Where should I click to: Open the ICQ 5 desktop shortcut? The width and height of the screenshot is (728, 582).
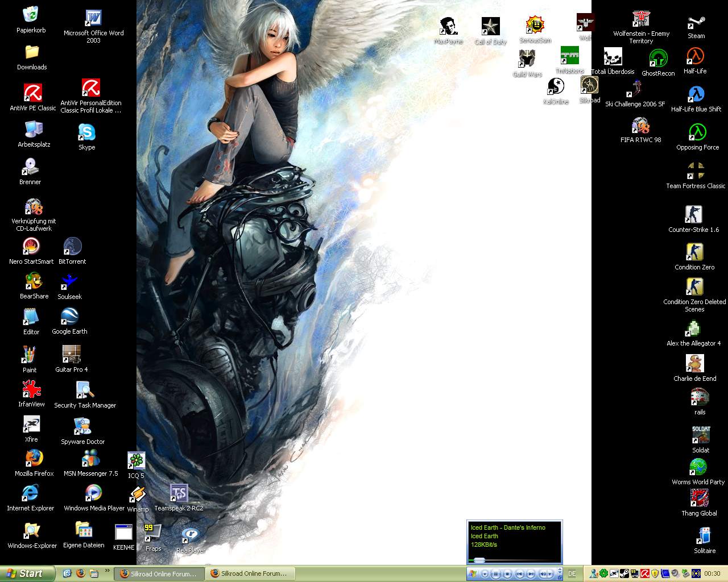(136, 461)
